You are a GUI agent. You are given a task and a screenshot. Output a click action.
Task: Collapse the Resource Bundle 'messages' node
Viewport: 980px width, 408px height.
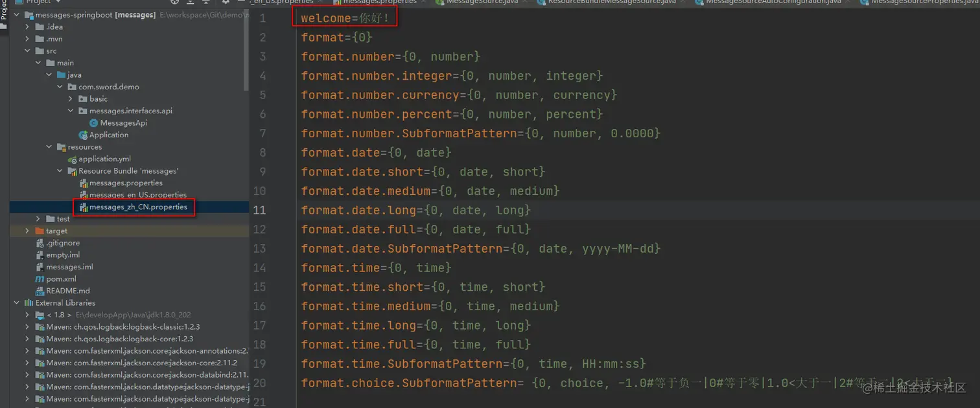pyautogui.click(x=60, y=171)
